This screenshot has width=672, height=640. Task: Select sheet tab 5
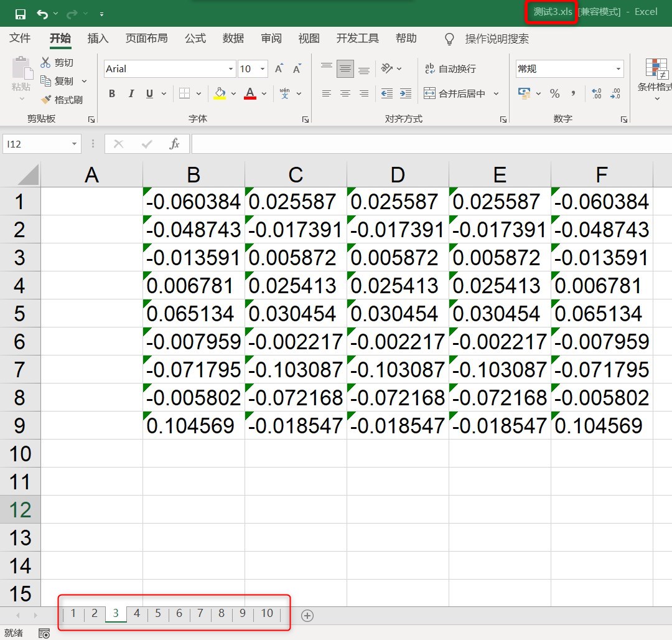pos(157,613)
